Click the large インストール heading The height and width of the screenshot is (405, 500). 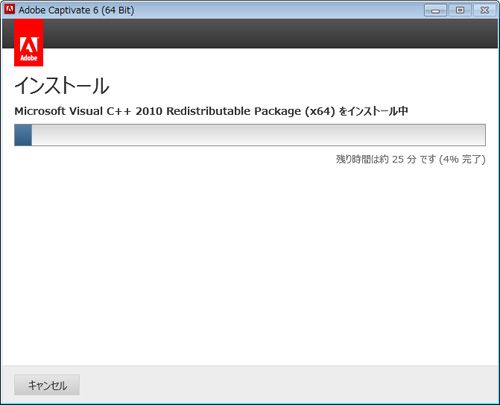62,86
